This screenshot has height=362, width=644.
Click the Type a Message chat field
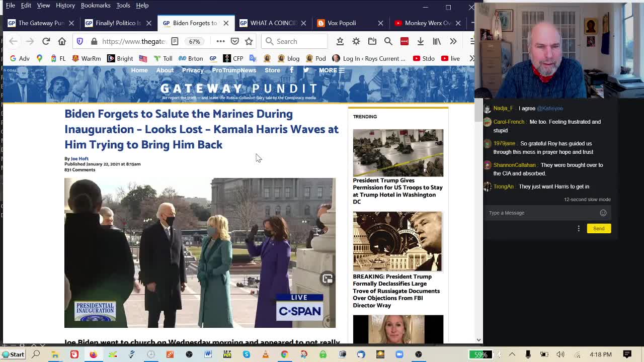click(x=542, y=213)
